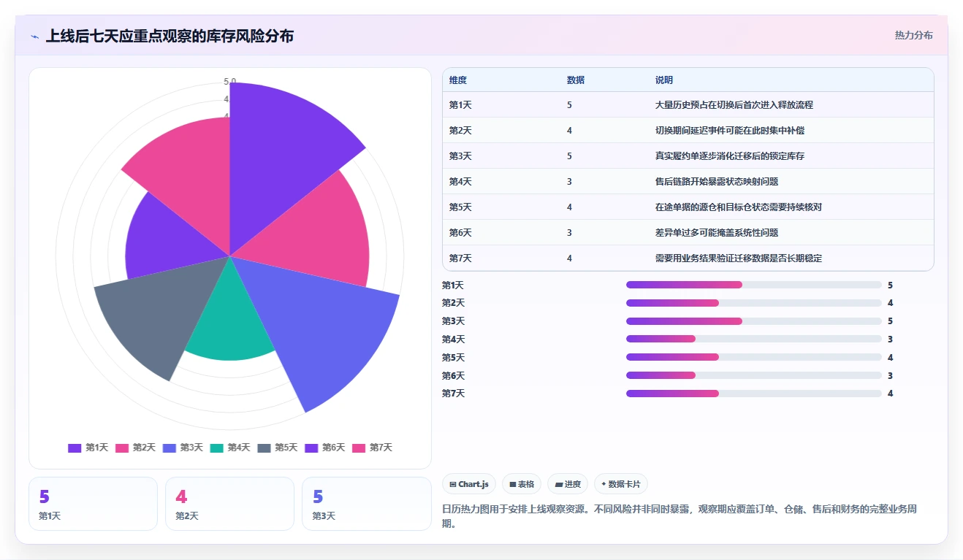Click the 维度 column header
The width and height of the screenshot is (963, 560).
(458, 80)
